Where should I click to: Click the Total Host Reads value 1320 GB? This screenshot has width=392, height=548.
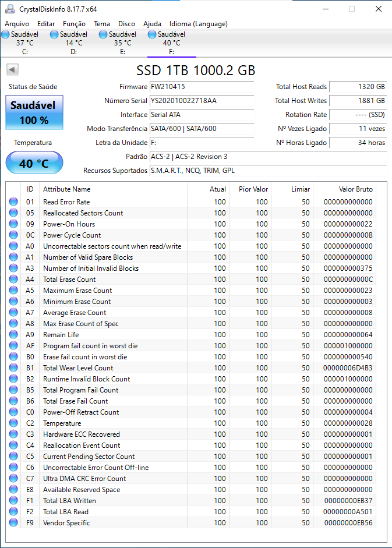pos(358,87)
